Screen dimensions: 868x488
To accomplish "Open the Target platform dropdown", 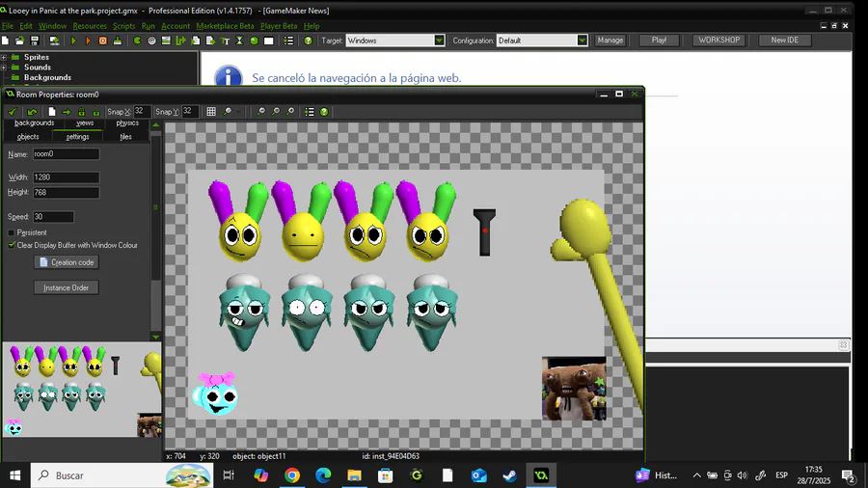I will coord(439,41).
